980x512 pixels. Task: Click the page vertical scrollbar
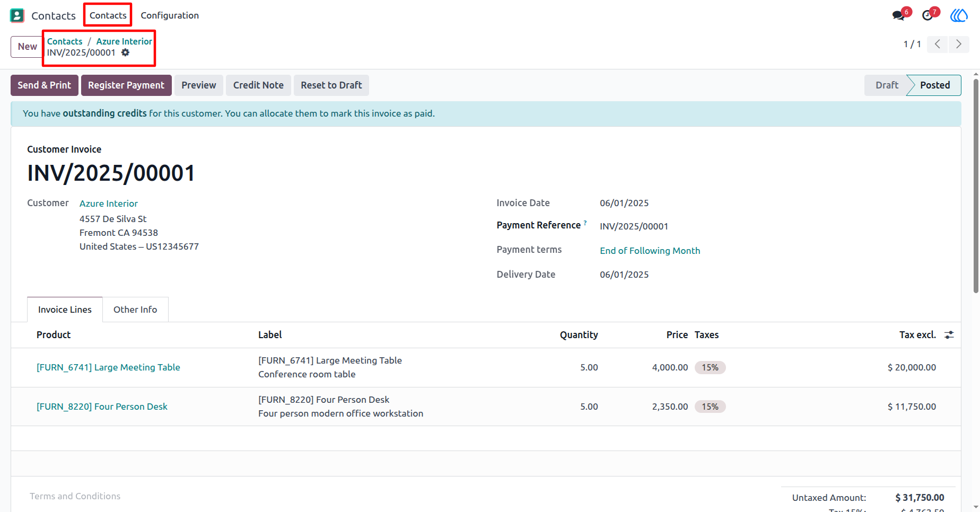point(976,186)
